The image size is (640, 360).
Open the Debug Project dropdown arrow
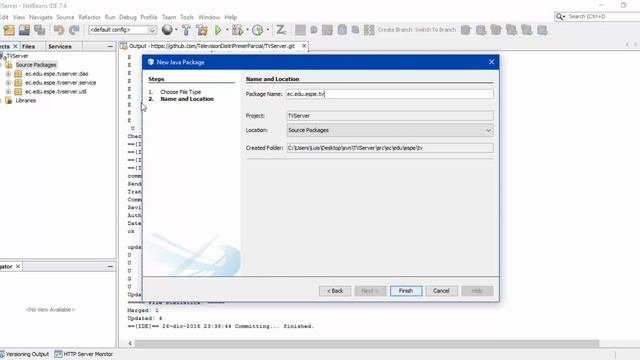coord(247,30)
